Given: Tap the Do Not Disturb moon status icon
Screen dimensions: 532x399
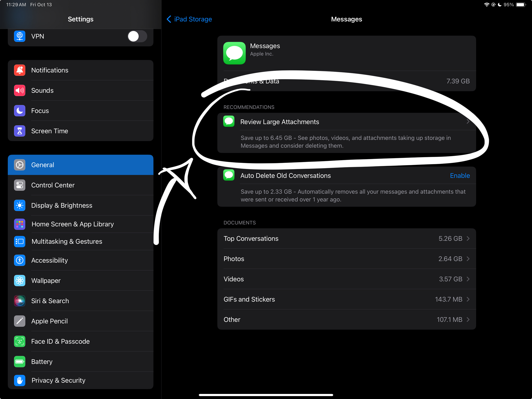Looking at the screenshot, I should pyautogui.click(x=499, y=4).
